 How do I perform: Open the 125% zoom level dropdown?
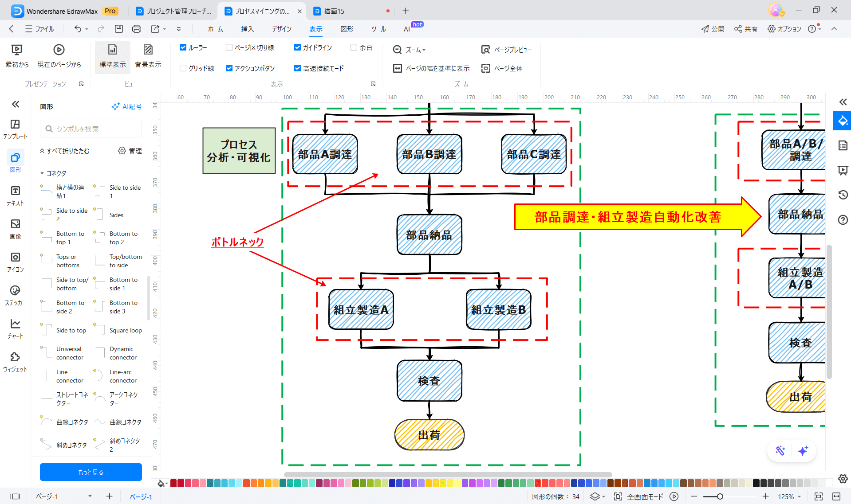click(790, 496)
